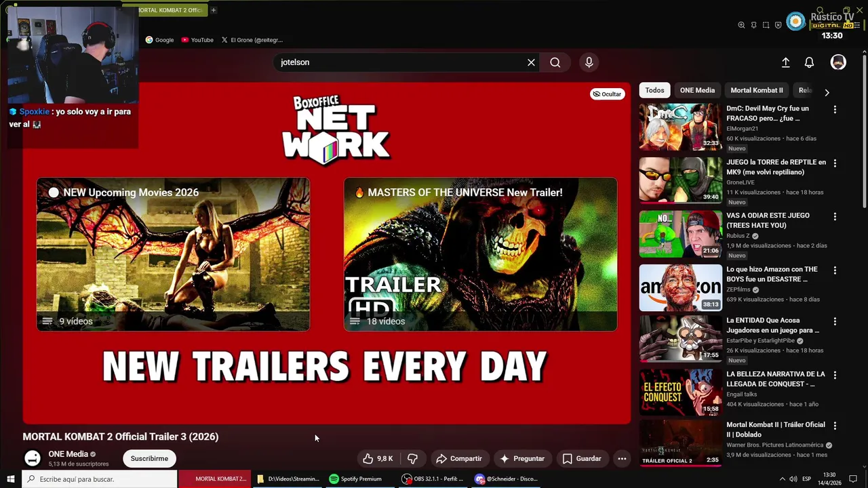This screenshot has width=868, height=488.
Task: Open the Rubius Z TREES HATE YOU thumbnail
Action: coord(680,234)
